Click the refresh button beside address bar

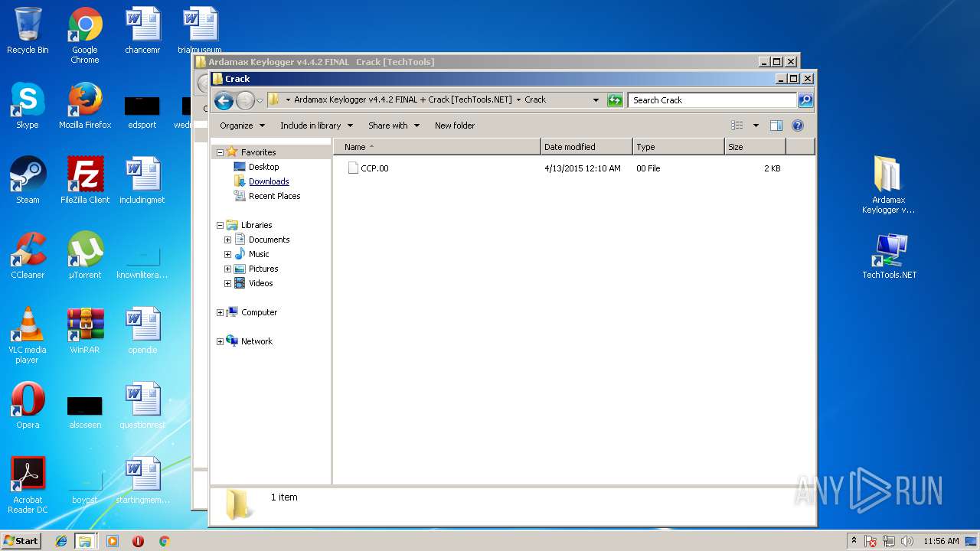click(x=615, y=100)
